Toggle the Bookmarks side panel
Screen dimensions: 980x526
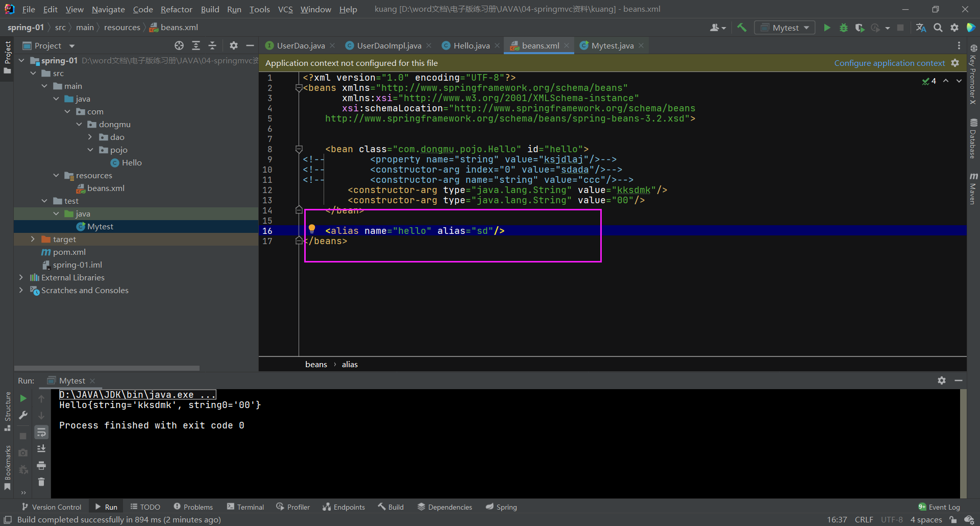(x=7, y=467)
